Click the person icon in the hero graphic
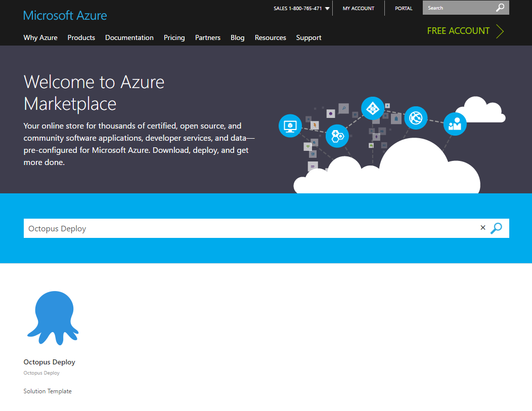The image size is (532, 411). (455, 124)
